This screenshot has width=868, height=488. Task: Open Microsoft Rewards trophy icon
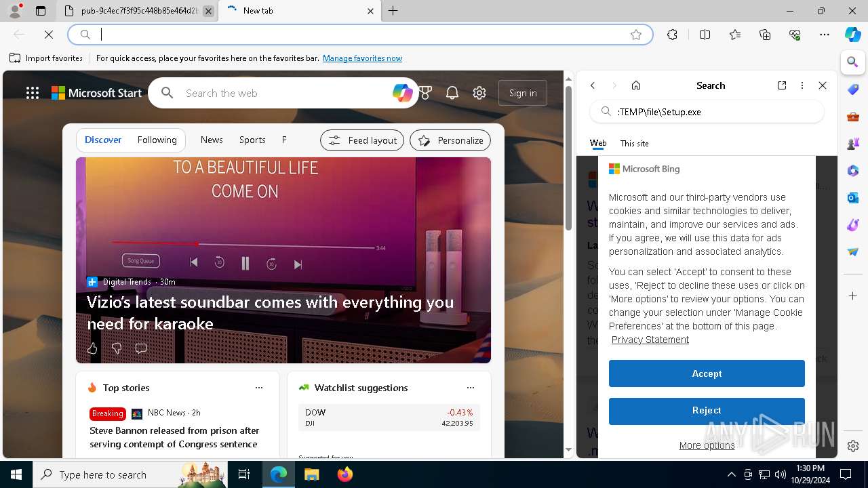click(425, 93)
